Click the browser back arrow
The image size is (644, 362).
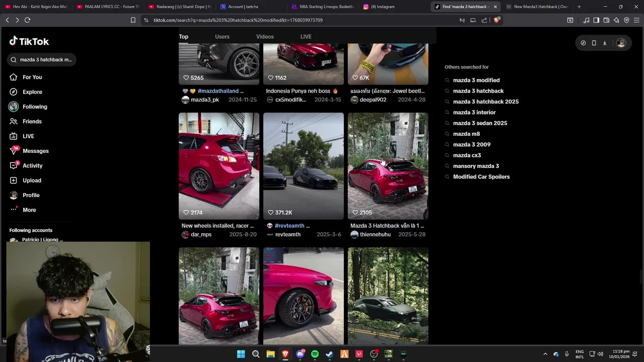[7, 20]
